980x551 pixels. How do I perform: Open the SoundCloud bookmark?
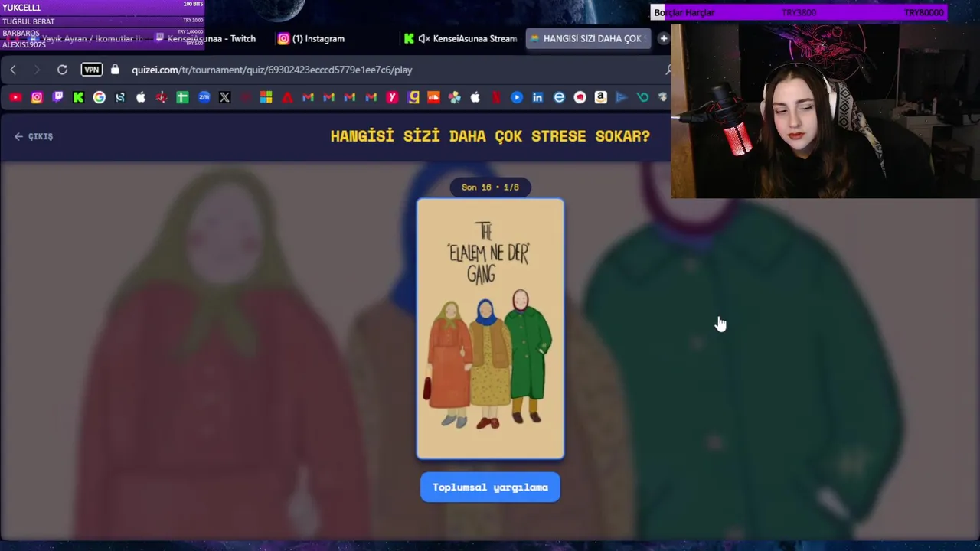click(434, 97)
